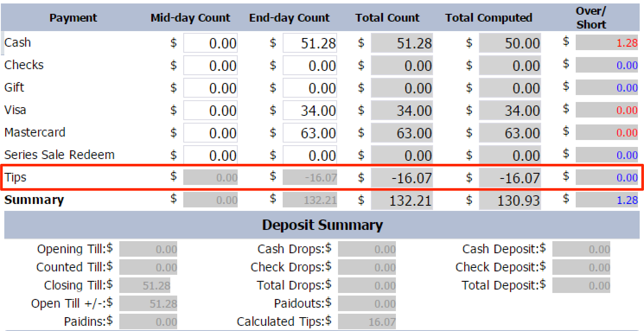This screenshot has width=644, height=331.
Task: Select the Cash Over/Short value 1.28 in red
Action: click(607, 43)
